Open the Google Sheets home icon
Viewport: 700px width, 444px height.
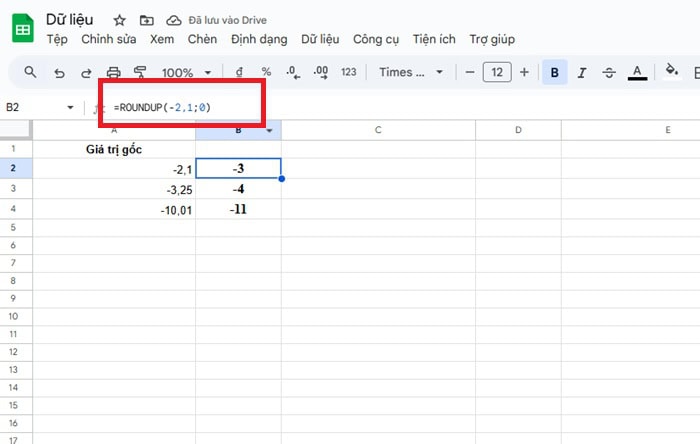click(22, 29)
